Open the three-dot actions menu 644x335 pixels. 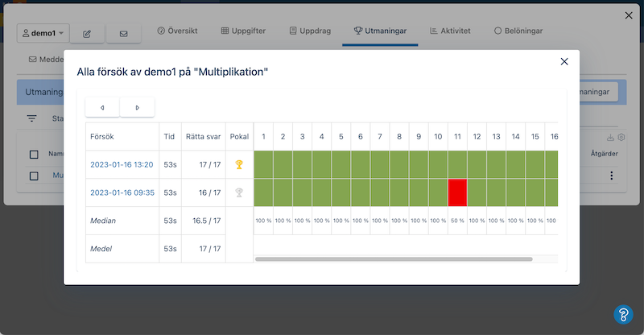611,176
